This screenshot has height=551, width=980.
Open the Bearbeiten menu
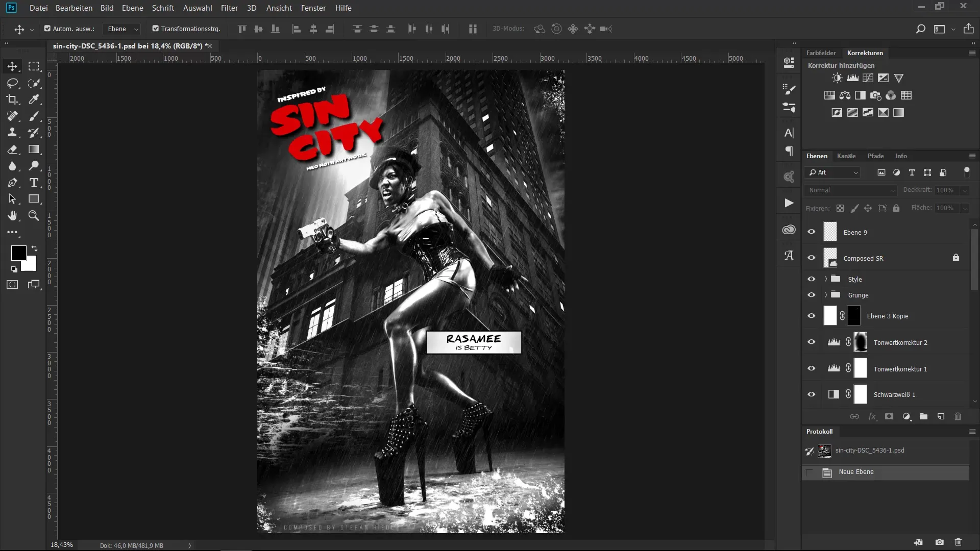(x=74, y=8)
